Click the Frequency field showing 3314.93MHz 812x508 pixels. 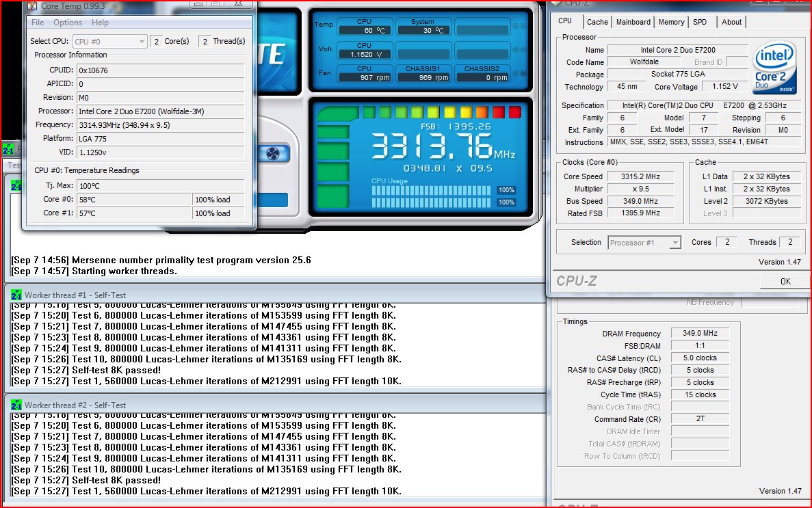tap(161, 125)
